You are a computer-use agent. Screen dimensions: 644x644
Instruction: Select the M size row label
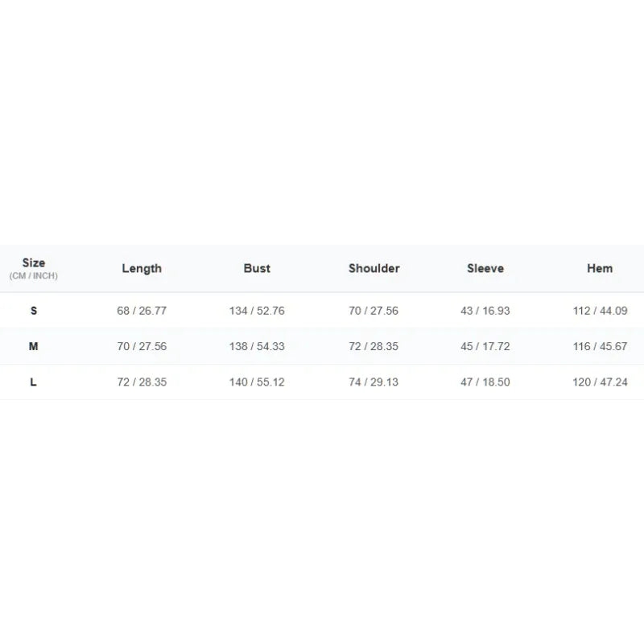tap(34, 346)
